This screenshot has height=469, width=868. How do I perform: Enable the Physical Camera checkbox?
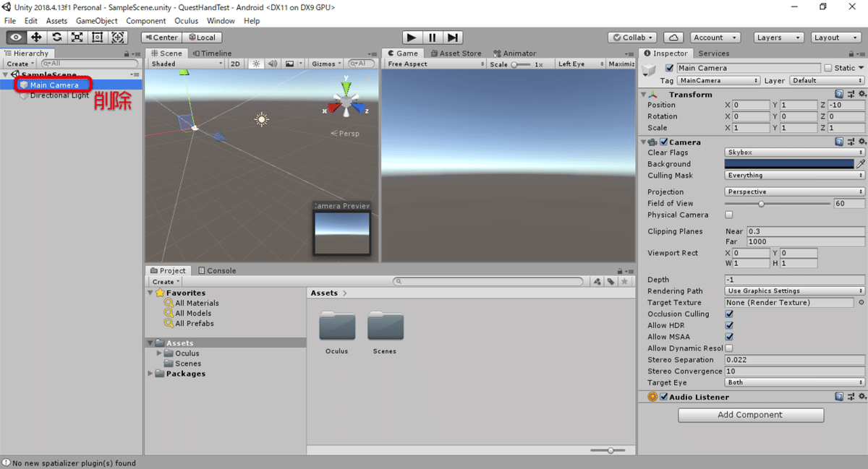pos(729,215)
